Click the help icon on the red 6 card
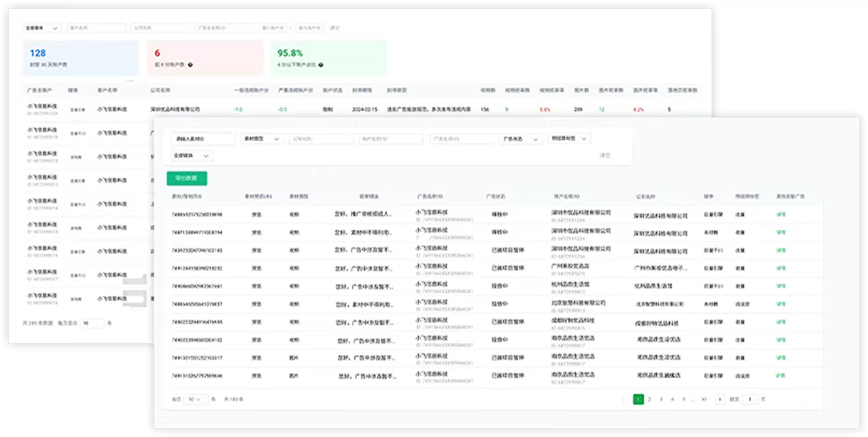868x437 pixels. [x=190, y=65]
